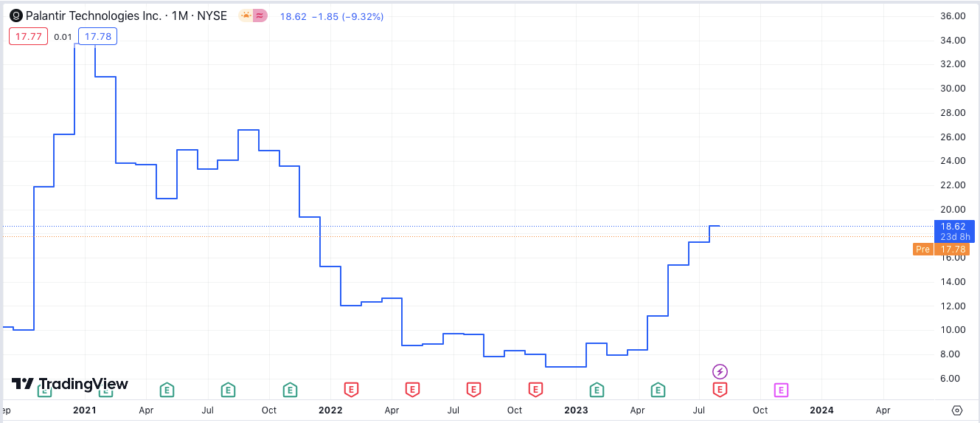Image resolution: width=980 pixels, height=423 pixels.
Task: Click the 10.00 price scale label
Action: click(953, 329)
